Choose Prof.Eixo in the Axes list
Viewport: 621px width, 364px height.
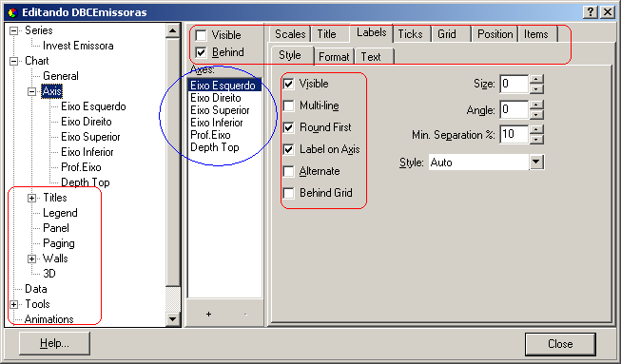(x=224, y=135)
